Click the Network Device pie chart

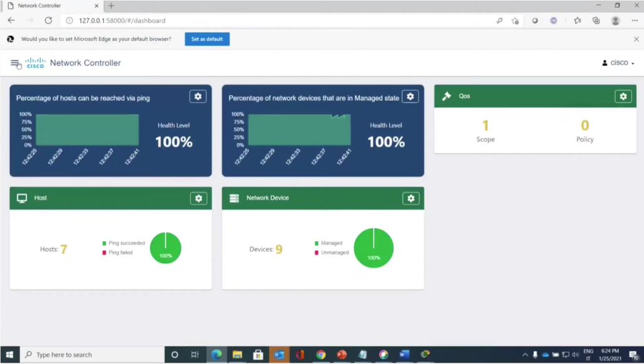tap(374, 248)
